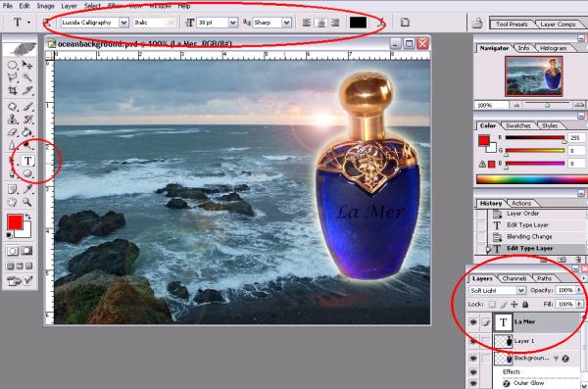Image resolution: width=588 pixels, height=389 pixels.
Task: Select center align text option
Action: coord(321,23)
